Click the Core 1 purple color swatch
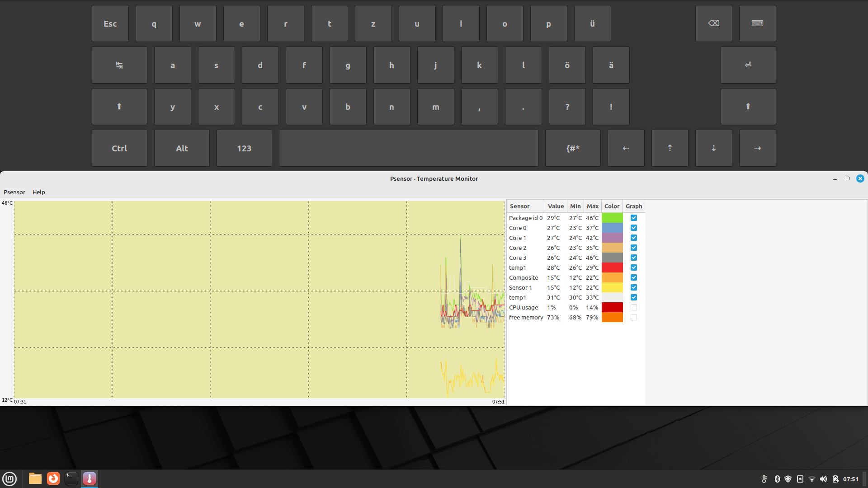This screenshot has width=868, height=488. (x=612, y=238)
